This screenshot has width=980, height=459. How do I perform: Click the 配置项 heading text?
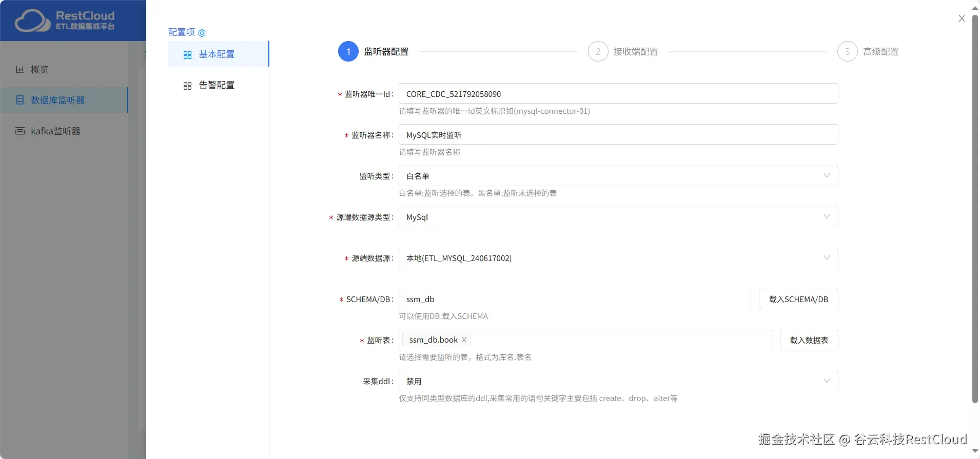[x=182, y=32]
